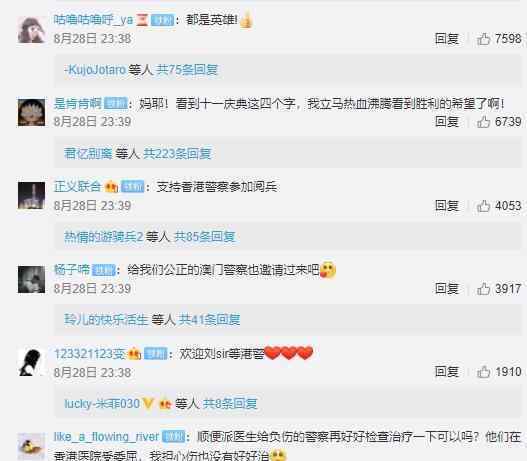This screenshot has width=527, height=461.
Task: Reply to 正义联合's comment
Action: pyautogui.click(x=447, y=206)
